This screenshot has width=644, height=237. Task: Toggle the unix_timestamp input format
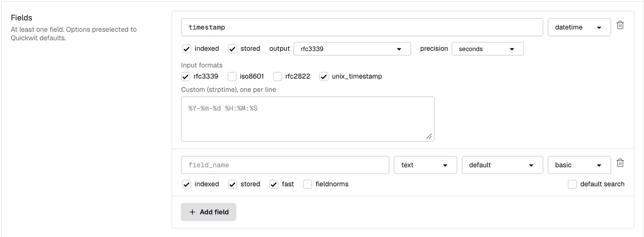[x=324, y=77]
